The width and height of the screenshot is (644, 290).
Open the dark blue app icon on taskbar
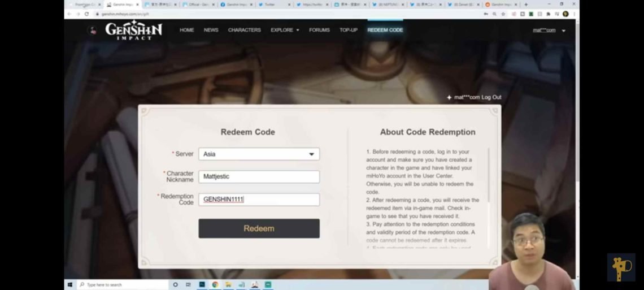pyautogui.click(x=202, y=285)
